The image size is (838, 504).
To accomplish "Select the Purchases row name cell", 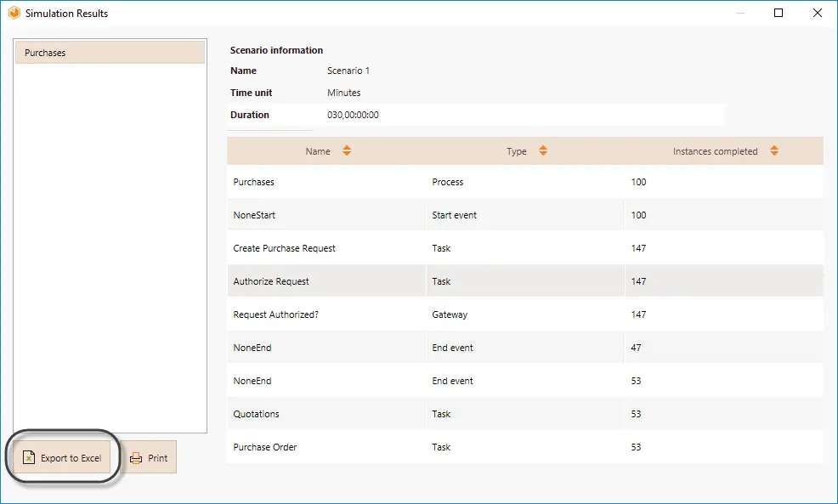I will [x=326, y=182].
